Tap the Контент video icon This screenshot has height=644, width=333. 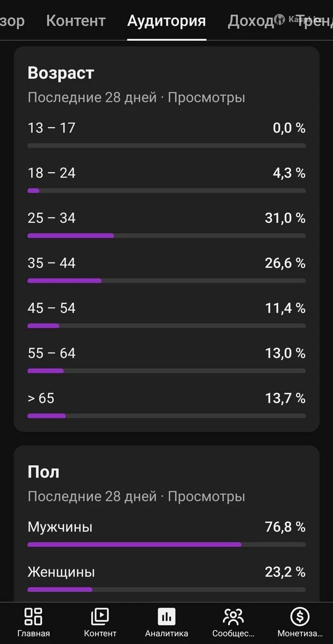[x=100, y=617]
